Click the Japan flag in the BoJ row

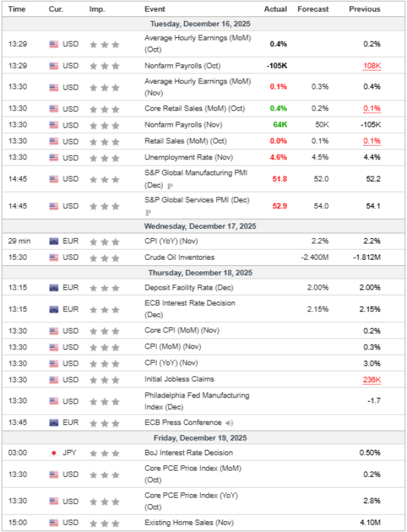pos(54,453)
